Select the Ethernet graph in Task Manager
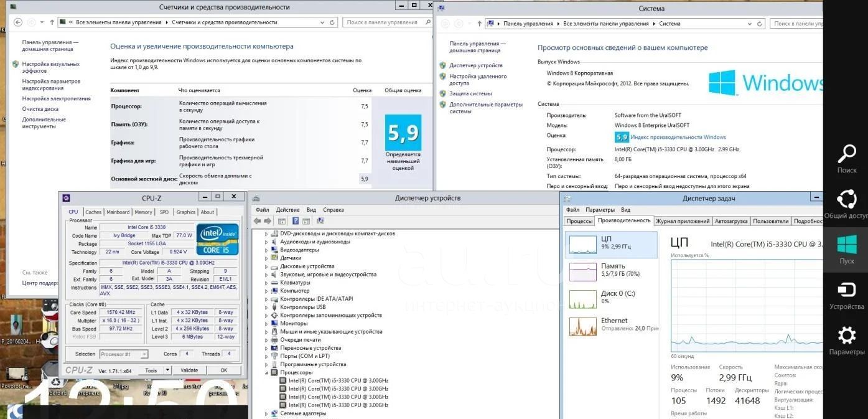Screen dimensions: 868x419 [611, 326]
